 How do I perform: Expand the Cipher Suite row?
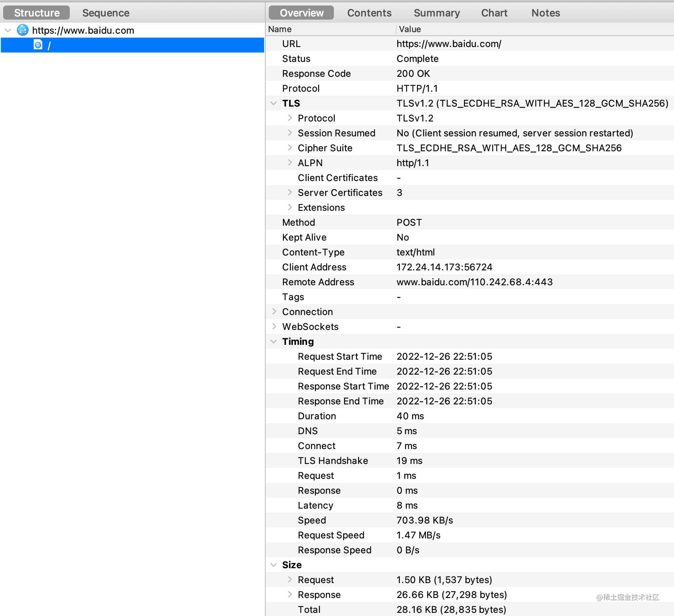290,148
